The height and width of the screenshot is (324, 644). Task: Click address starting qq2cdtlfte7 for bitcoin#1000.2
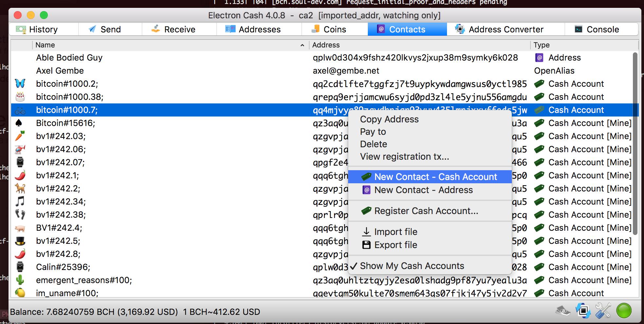tap(420, 84)
